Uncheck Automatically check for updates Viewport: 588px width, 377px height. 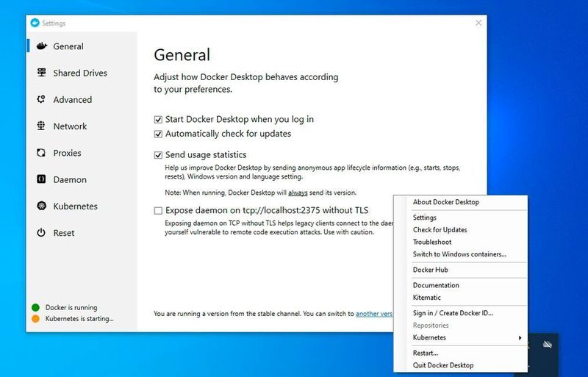click(158, 134)
